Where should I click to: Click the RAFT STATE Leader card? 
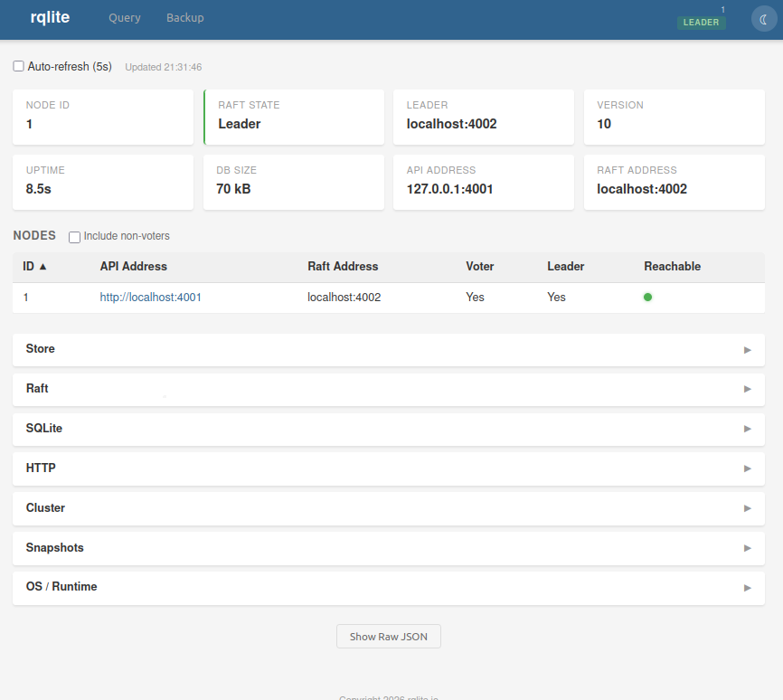click(x=294, y=118)
